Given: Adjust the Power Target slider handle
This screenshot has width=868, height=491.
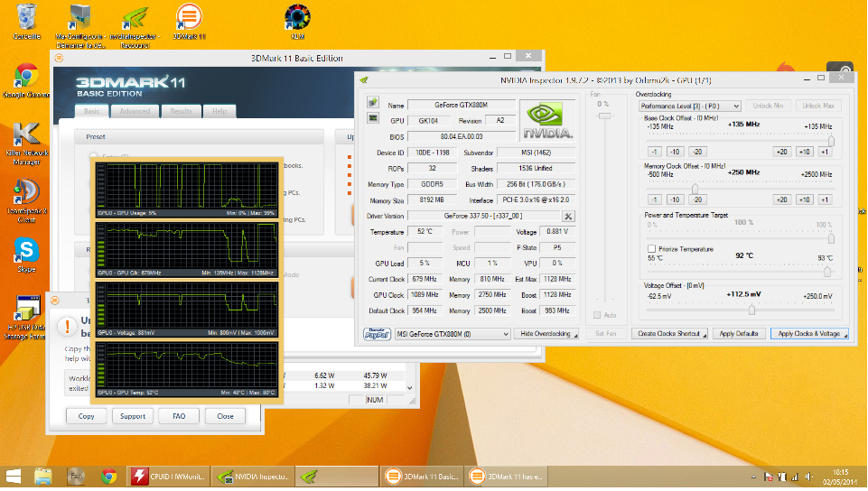Looking at the screenshot, I should pos(831,238).
